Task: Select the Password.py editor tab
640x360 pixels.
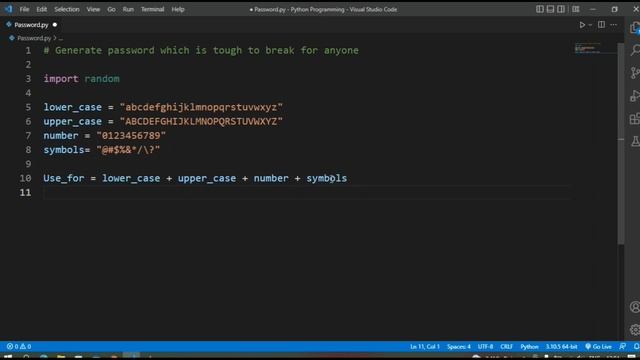Action: tap(31, 25)
